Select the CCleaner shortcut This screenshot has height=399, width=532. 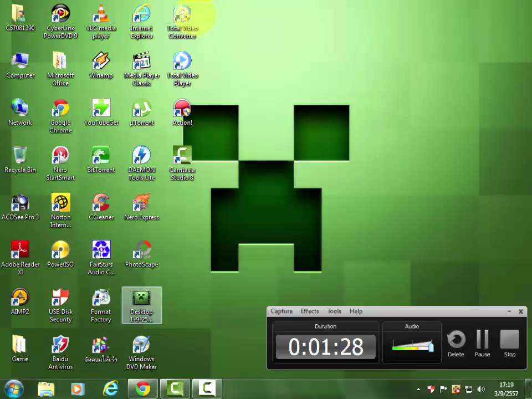(101, 207)
